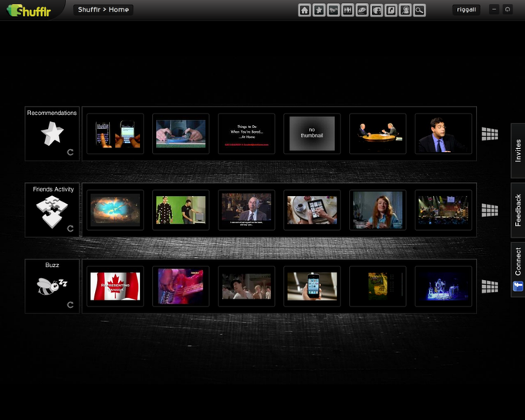Image resolution: width=525 pixels, height=420 pixels.
Task: Open the Representing Canada flag thumbnail
Action: click(x=115, y=286)
